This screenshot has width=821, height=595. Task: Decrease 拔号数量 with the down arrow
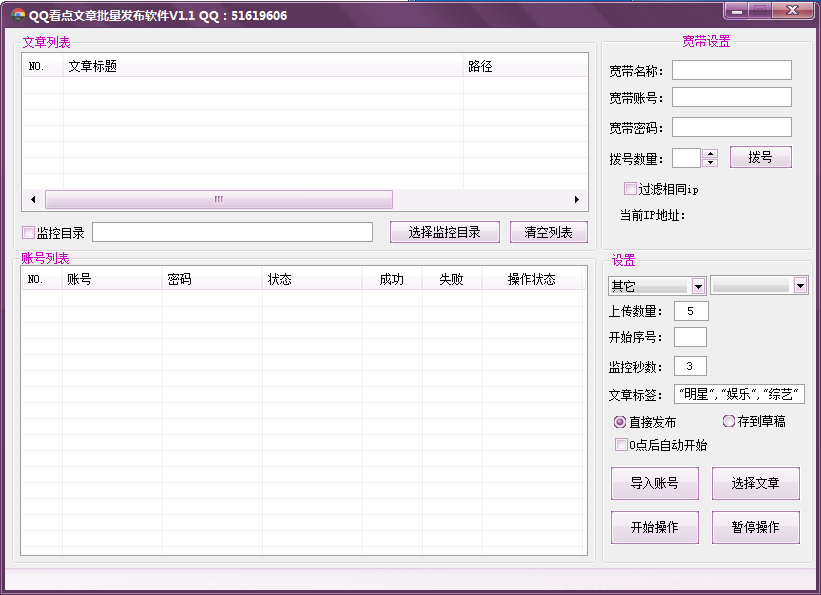point(711,162)
